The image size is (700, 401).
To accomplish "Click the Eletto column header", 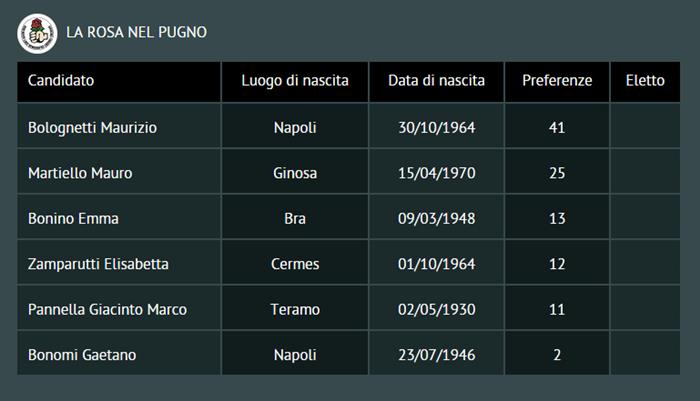I will pyautogui.click(x=645, y=81).
